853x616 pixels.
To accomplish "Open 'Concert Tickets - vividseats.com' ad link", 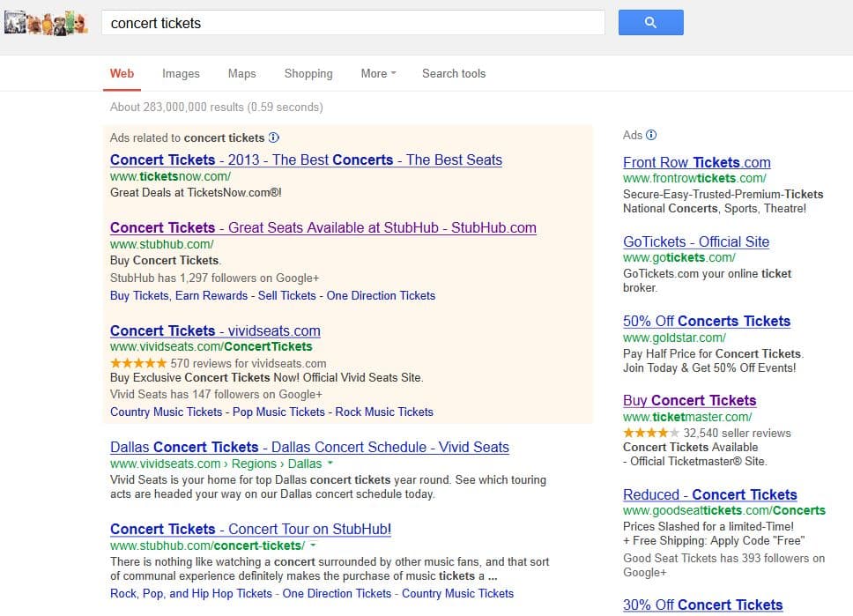I will pos(215,330).
